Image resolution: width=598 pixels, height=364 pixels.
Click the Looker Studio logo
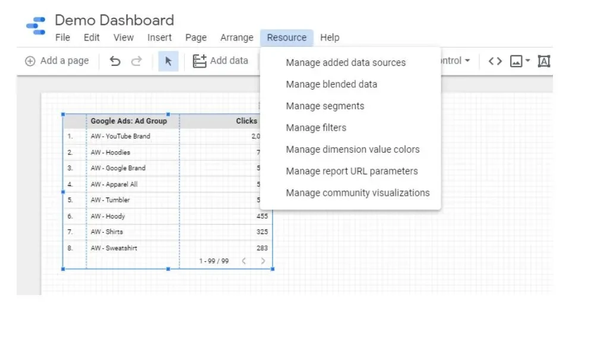click(36, 24)
